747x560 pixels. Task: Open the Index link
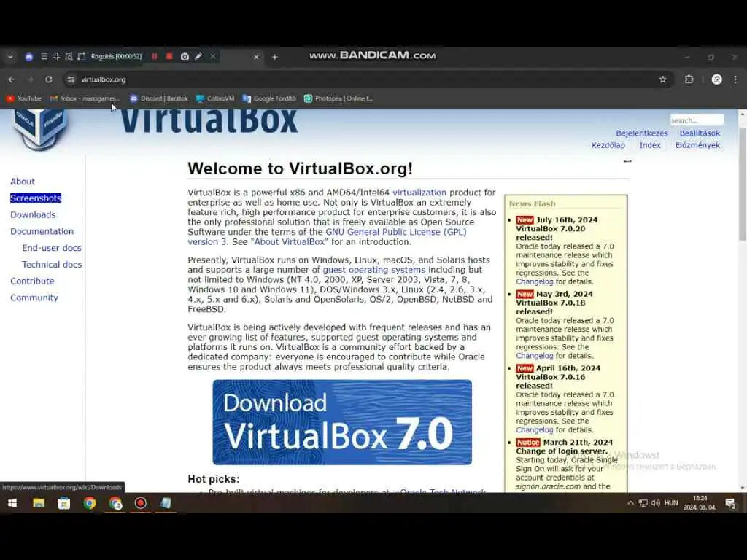pyautogui.click(x=650, y=145)
